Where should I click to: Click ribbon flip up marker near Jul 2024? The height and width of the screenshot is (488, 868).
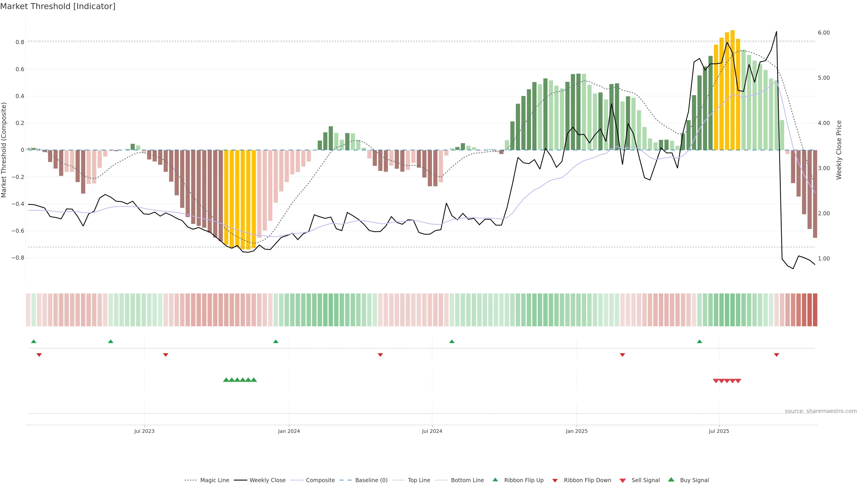pos(452,342)
